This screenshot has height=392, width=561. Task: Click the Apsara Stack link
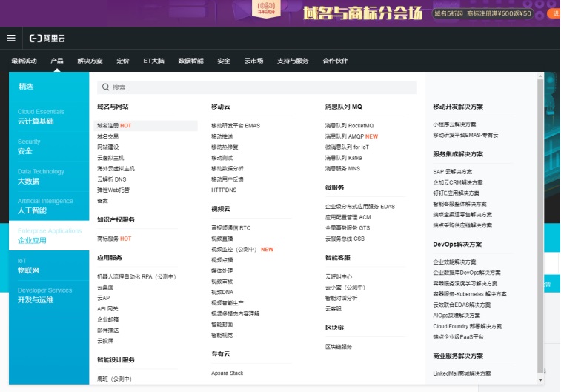point(227,373)
